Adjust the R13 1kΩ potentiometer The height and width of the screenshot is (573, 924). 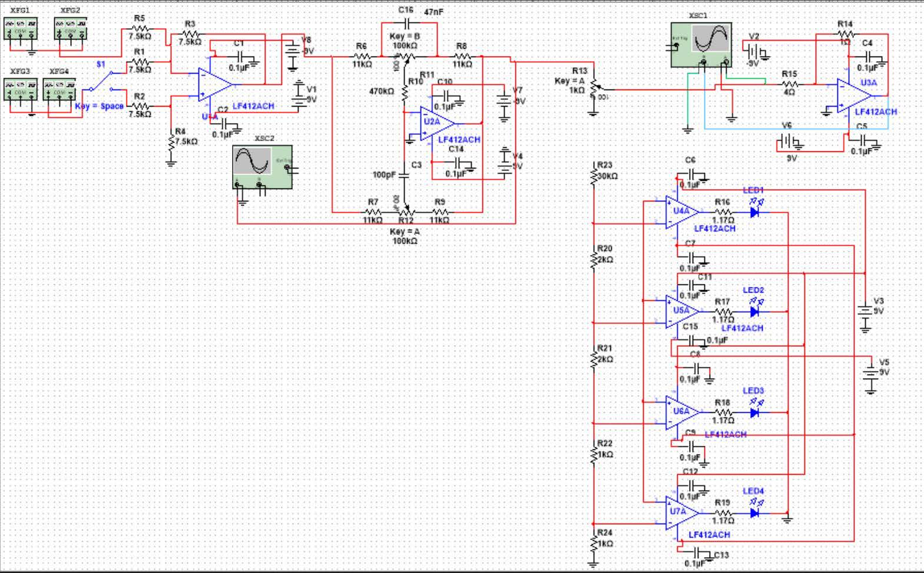click(594, 90)
